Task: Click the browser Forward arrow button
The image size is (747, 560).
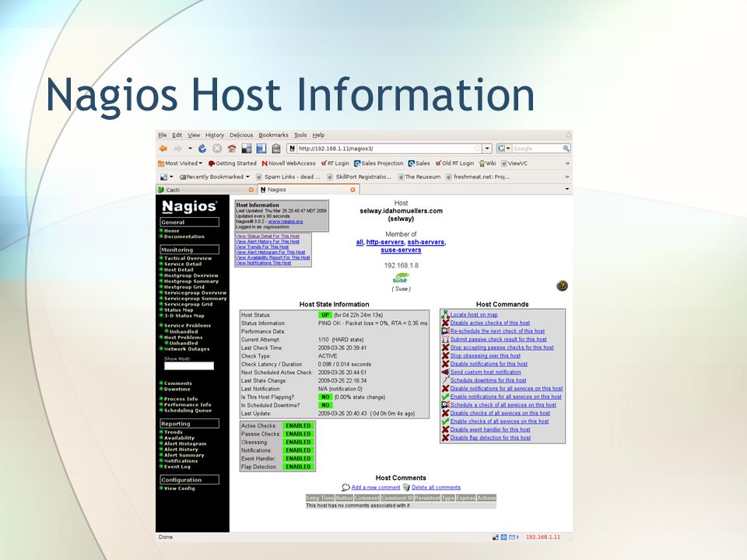Action: coord(177,149)
